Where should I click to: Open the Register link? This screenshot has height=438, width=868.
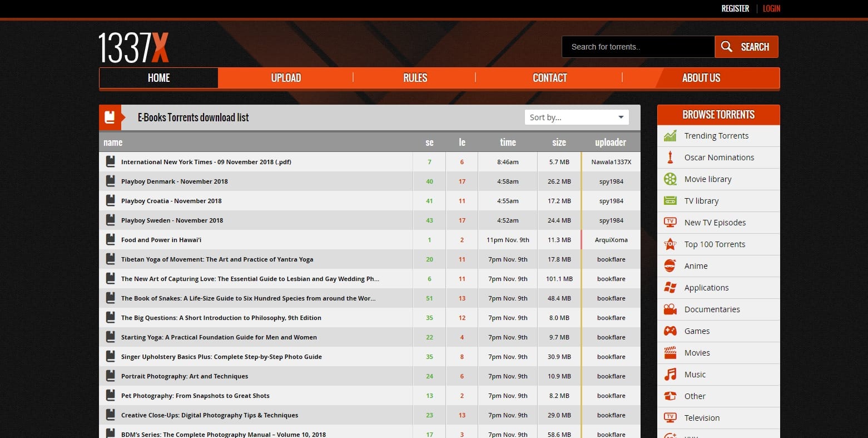coord(735,8)
